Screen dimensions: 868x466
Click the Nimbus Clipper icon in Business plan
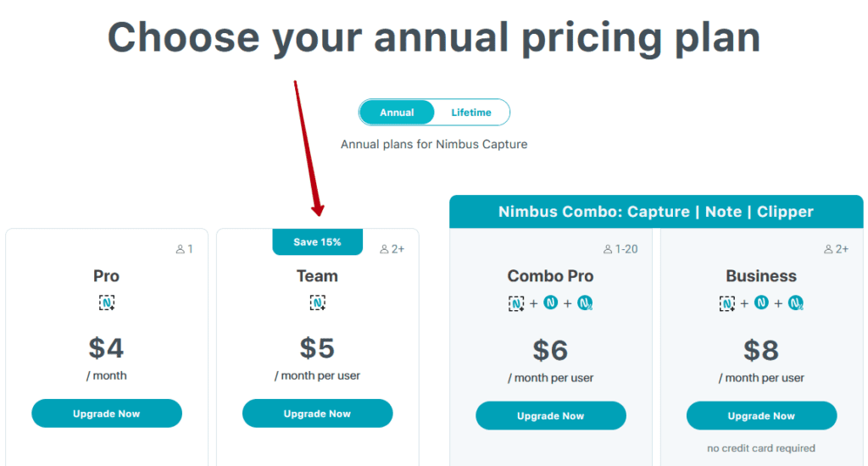point(796,302)
